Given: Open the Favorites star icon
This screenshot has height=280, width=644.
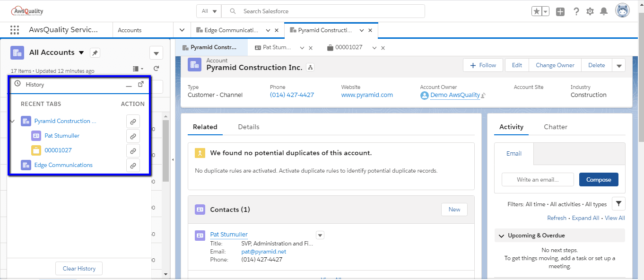Looking at the screenshot, I should click(x=537, y=11).
